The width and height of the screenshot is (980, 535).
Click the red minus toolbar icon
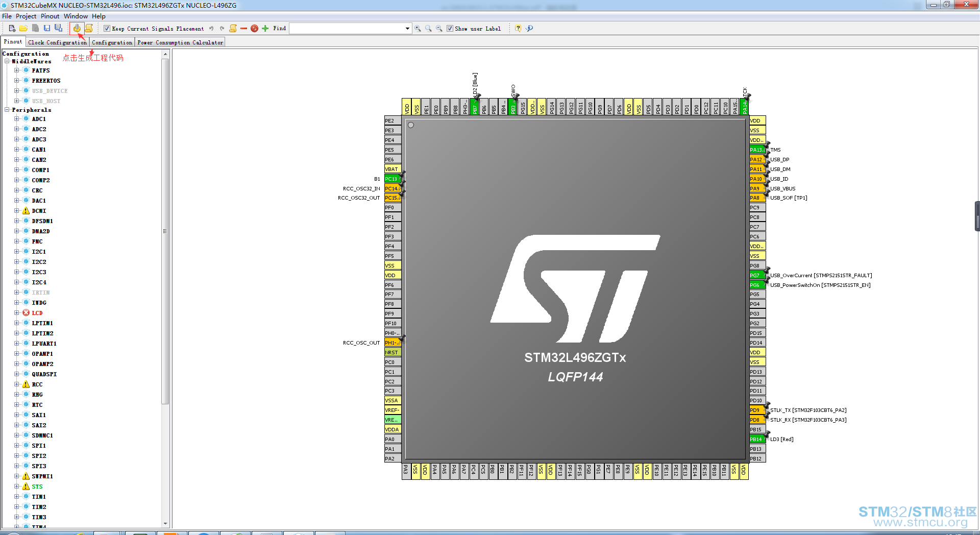point(243,29)
